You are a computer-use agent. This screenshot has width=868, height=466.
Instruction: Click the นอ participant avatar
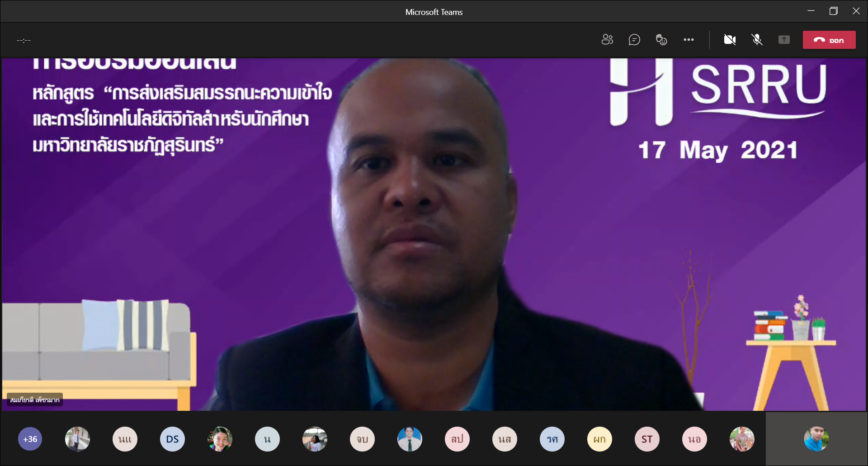point(694,439)
